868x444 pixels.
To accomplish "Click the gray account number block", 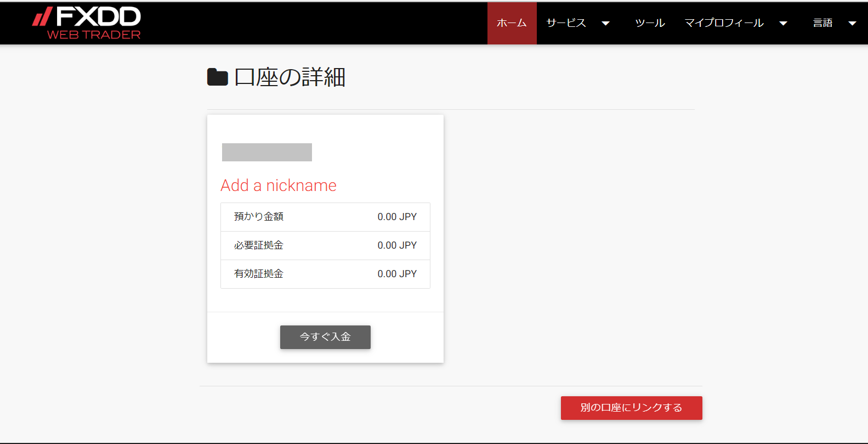I will click(267, 152).
